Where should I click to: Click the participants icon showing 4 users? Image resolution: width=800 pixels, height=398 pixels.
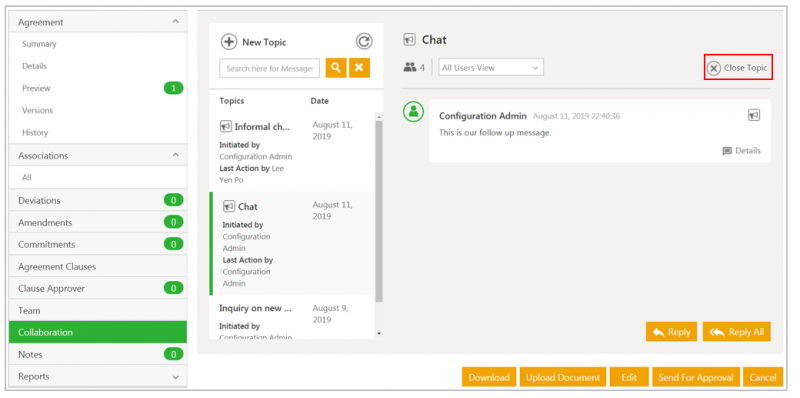[x=410, y=67]
